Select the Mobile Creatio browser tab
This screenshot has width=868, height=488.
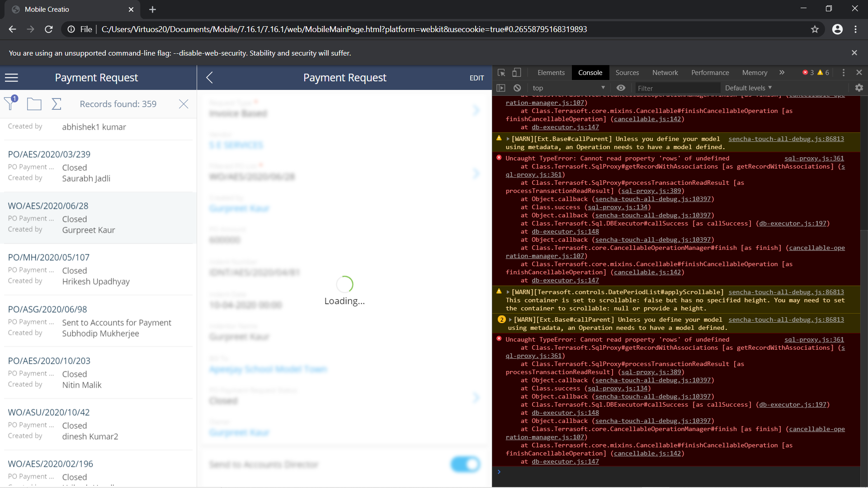[72, 9]
